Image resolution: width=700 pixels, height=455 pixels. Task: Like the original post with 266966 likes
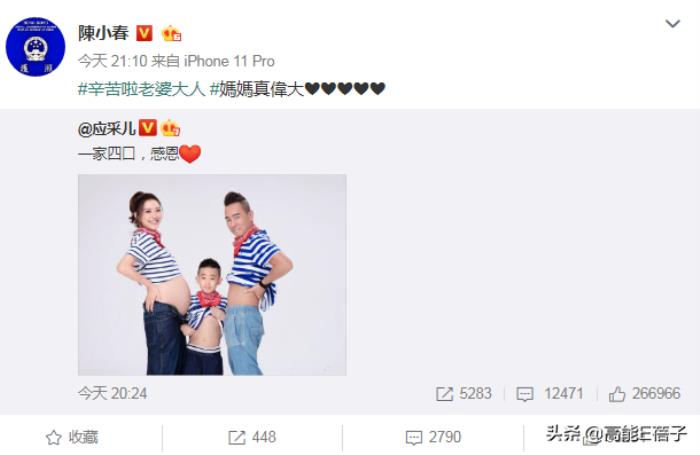(644, 393)
